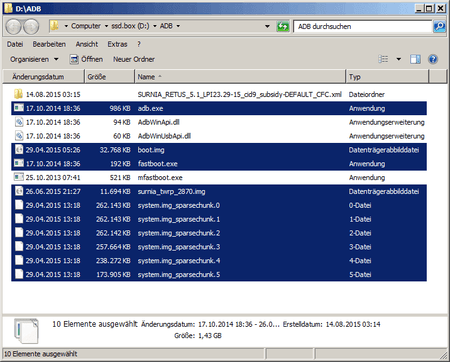Sort by the Größe column header
The width and height of the screenshot is (450, 362).
[109, 77]
